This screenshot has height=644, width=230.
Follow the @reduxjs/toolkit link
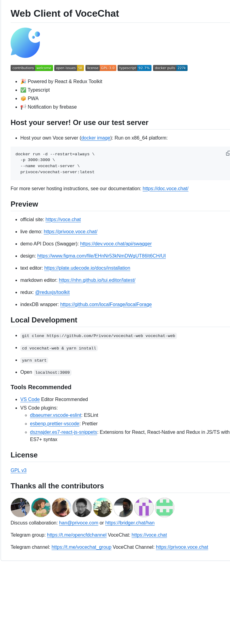click(x=52, y=292)
